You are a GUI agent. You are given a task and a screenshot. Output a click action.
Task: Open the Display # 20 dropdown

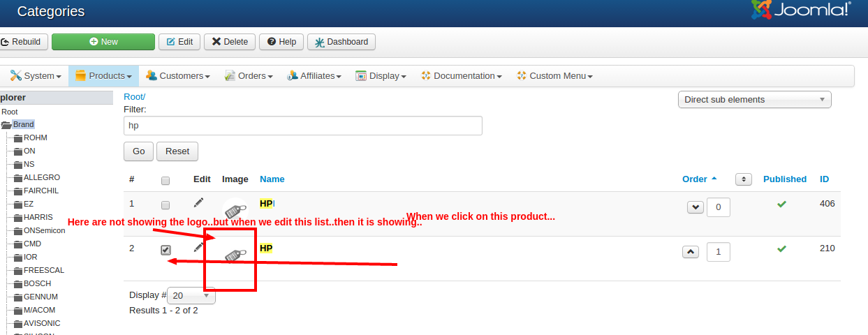coord(191,295)
